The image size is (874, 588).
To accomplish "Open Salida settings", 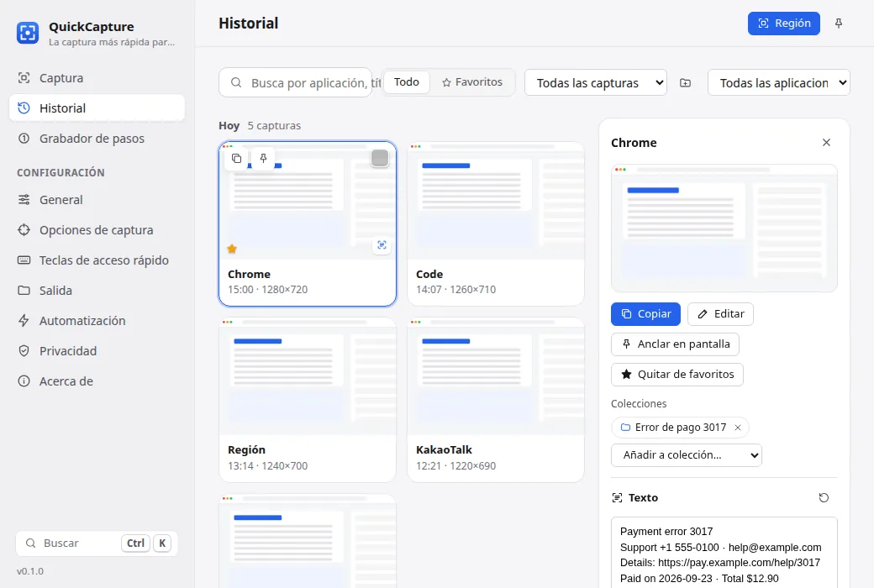I will [97, 291].
